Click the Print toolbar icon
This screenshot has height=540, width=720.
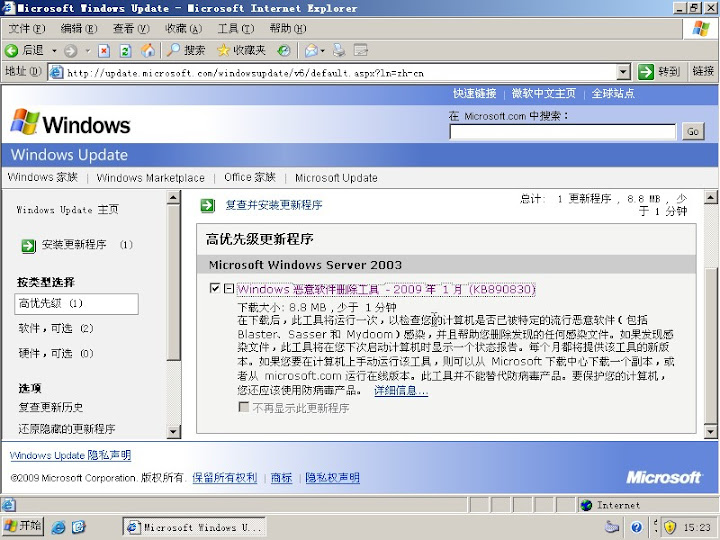[x=339, y=50]
